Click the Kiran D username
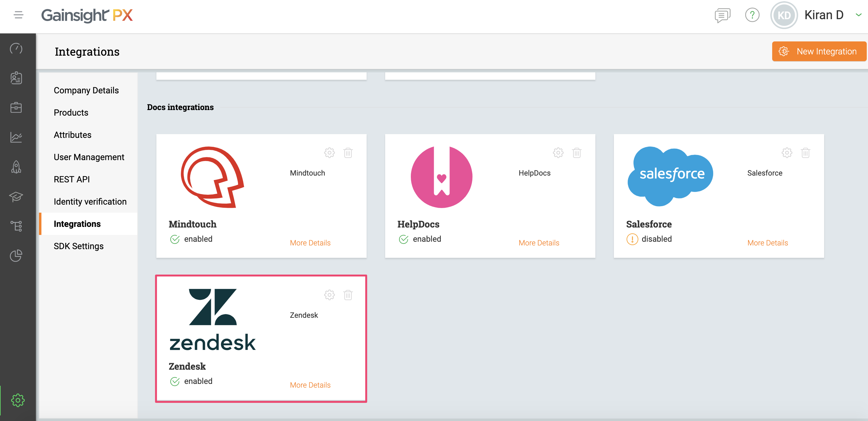Image resolution: width=868 pixels, height=421 pixels. coord(823,15)
